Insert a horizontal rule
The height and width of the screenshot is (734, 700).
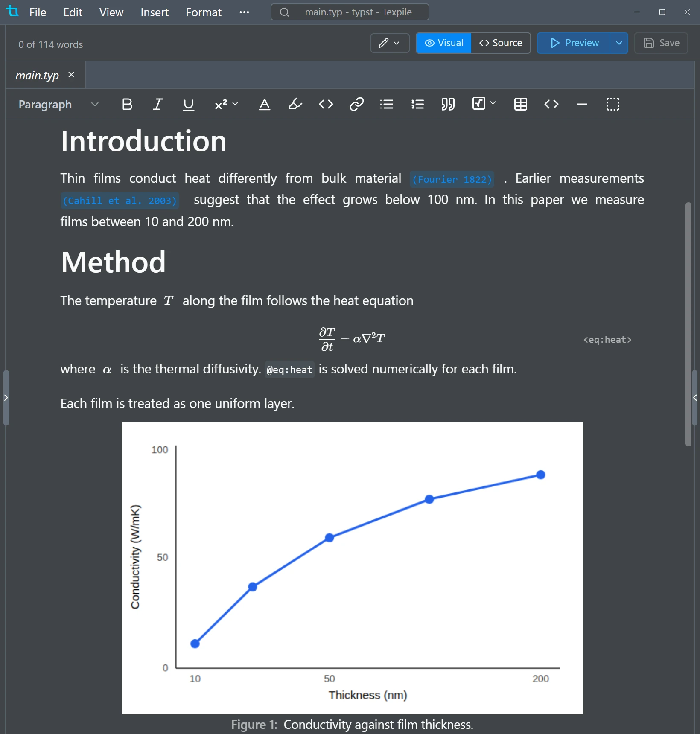[582, 104]
